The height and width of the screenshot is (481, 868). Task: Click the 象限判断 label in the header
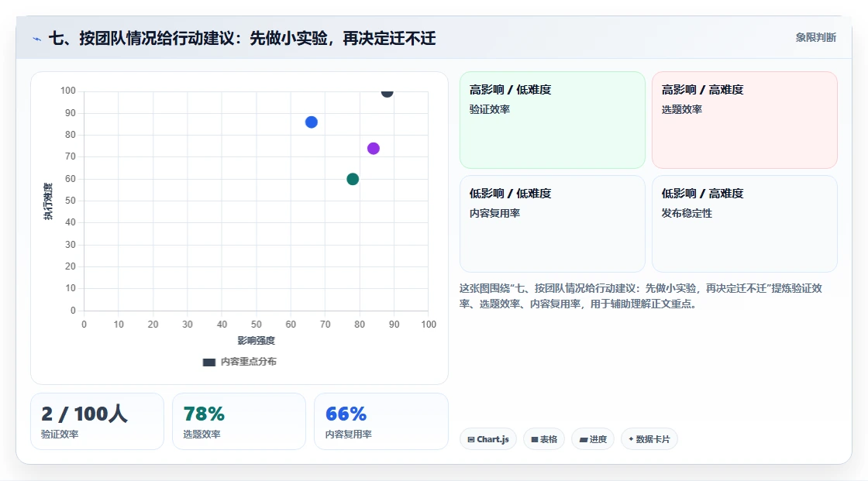pyautogui.click(x=815, y=38)
